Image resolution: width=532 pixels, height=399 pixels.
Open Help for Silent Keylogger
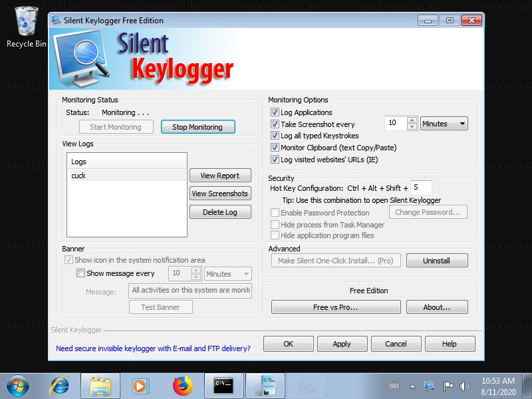point(450,344)
